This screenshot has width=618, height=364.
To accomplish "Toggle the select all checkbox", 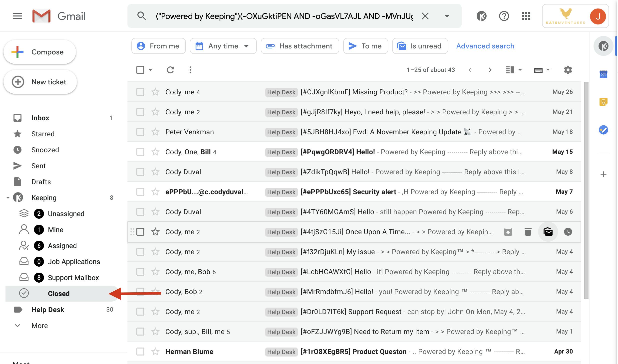I will coord(140,70).
